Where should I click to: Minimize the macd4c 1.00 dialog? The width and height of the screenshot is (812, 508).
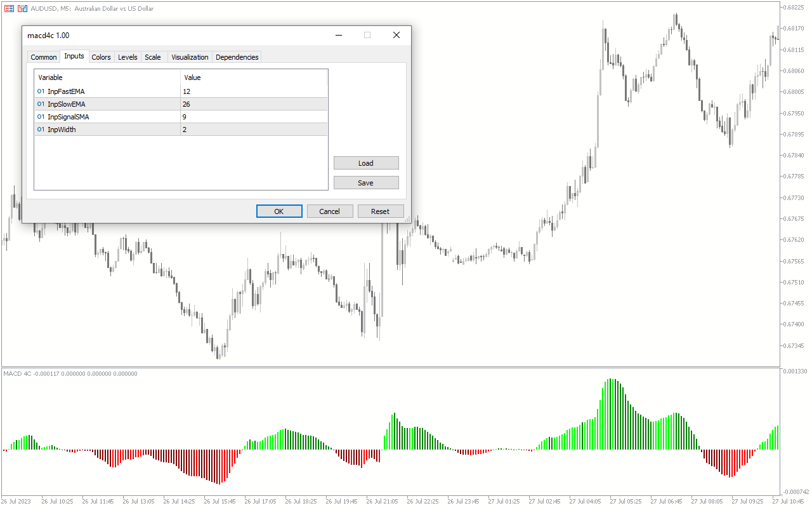[338, 36]
